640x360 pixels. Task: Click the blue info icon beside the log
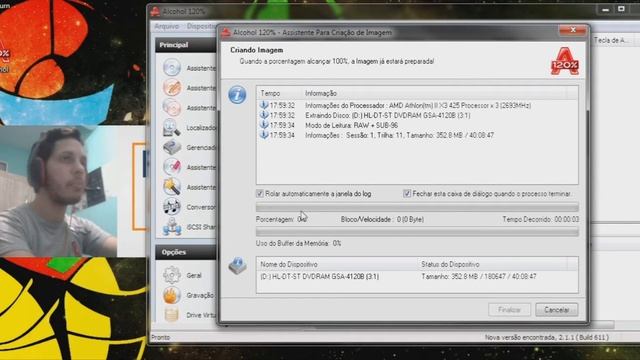(237, 95)
